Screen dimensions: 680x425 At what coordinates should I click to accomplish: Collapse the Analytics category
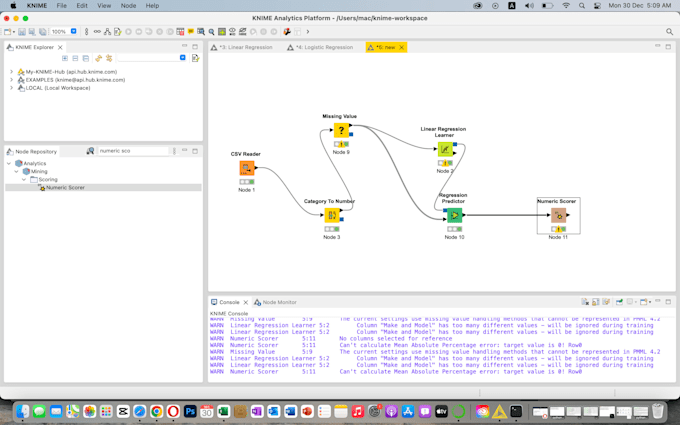(9, 163)
